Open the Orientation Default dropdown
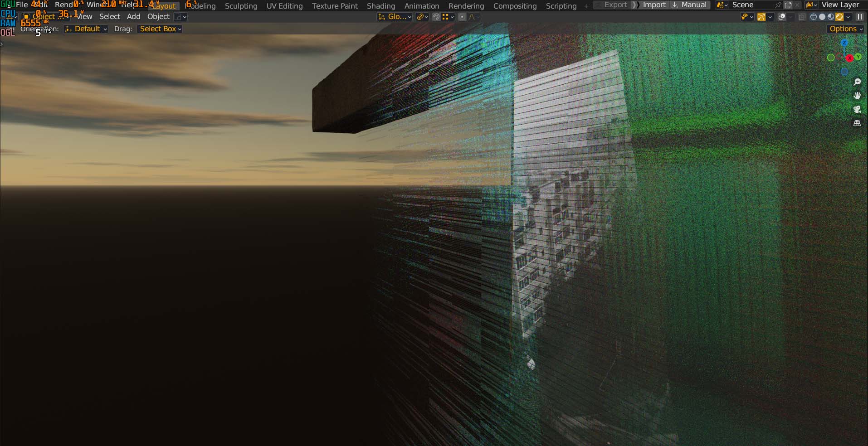868x446 pixels. click(x=86, y=29)
